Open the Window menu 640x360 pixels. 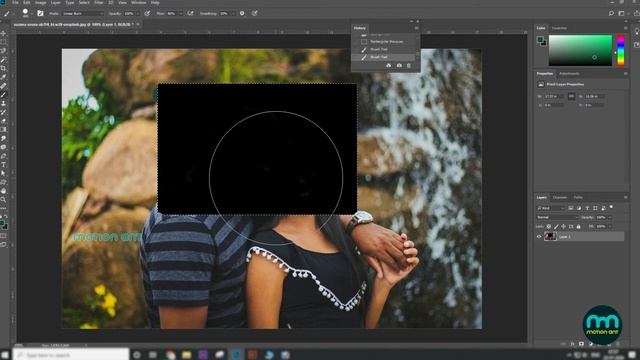139,2
